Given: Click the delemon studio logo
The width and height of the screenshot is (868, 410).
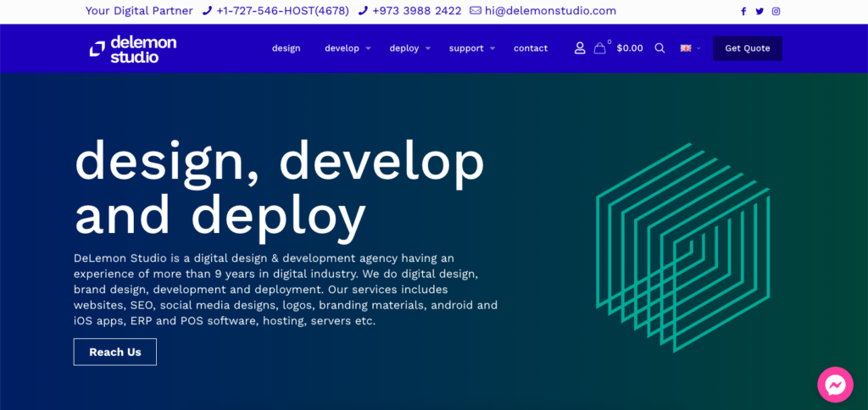Looking at the screenshot, I should pyautogui.click(x=133, y=48).
